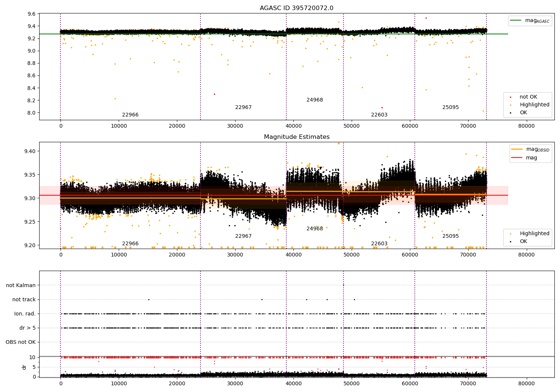The width and height of the screenshot is (560, 392).
Task: Click x-axis tick 60000 under Magnitude Estimates panel
Action: coord(410,255)
